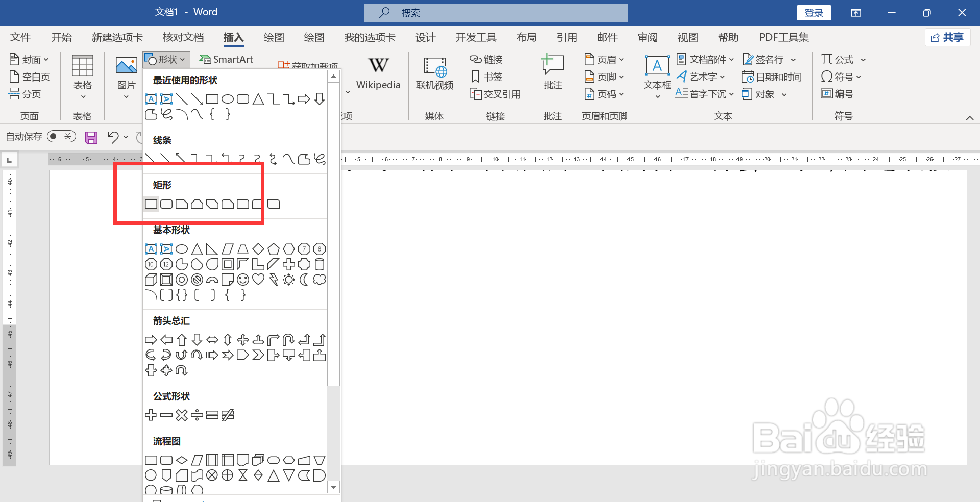
Task: Switch to the 审阅 tab
Action: coord(648,37)
